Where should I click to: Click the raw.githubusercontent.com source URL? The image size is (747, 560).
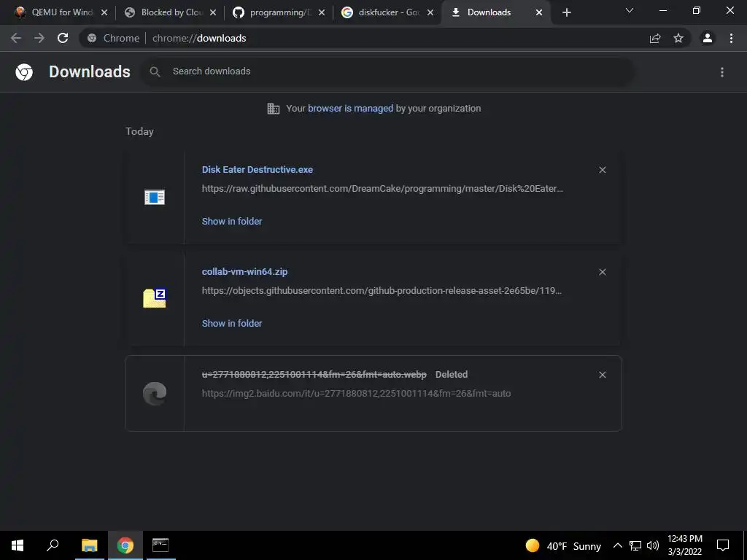point(382,189)
